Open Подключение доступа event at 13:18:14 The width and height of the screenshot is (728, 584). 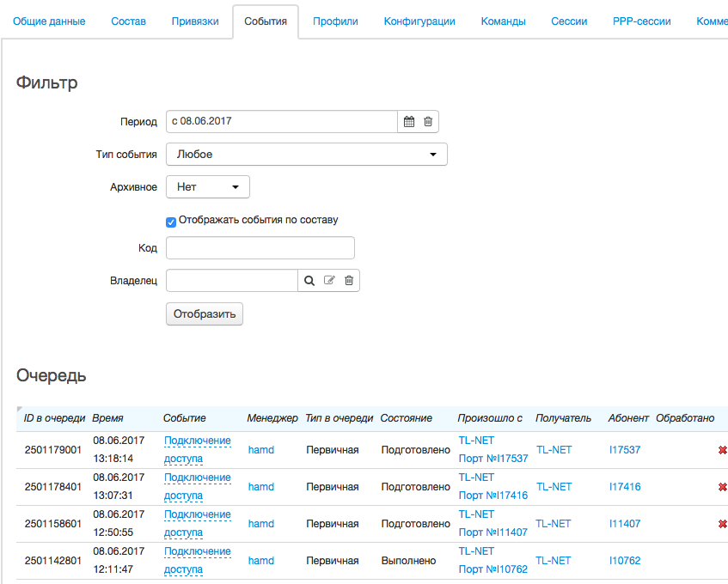pyautogui.click(x=198, y=449)
